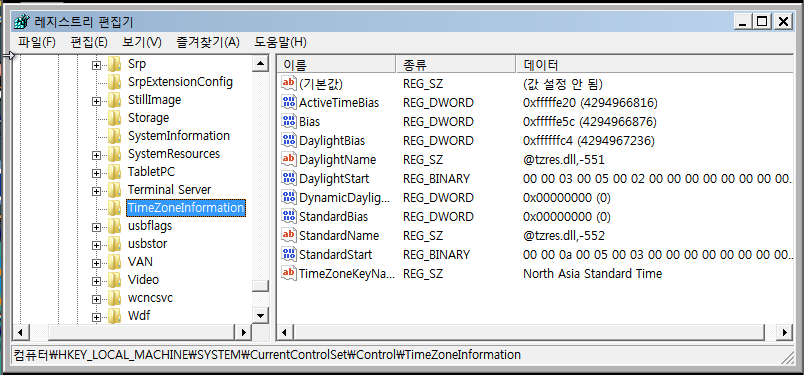Select the '@tzres.dll,-552' data value
The height and width of the screenshot is (375, 804).
564,235
